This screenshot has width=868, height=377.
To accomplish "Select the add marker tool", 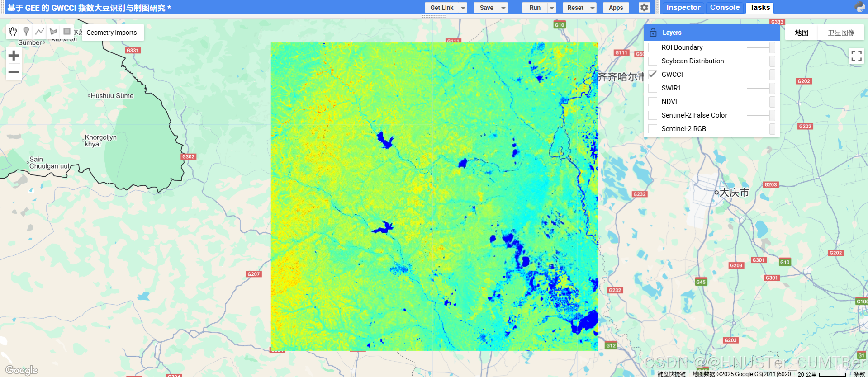I will 26,31.
